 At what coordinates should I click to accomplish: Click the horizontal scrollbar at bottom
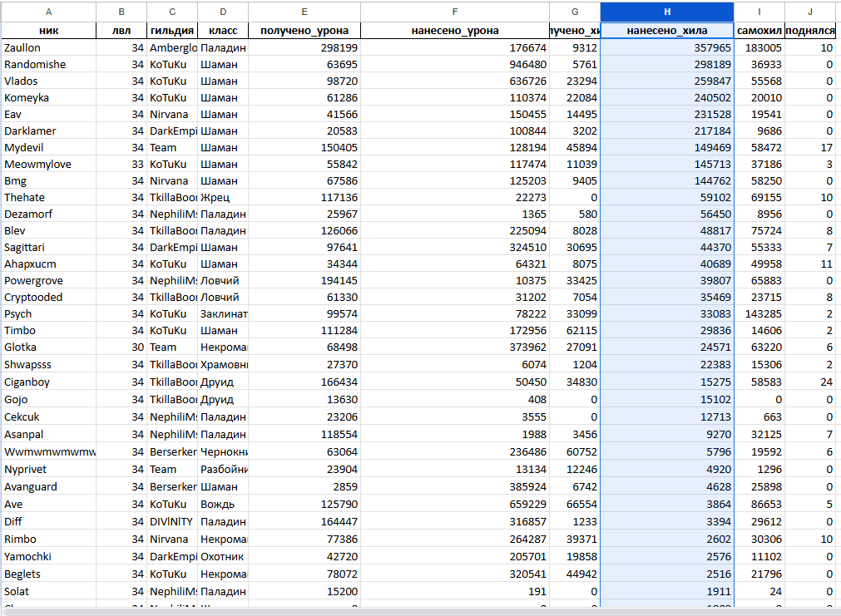coord(421,612)
